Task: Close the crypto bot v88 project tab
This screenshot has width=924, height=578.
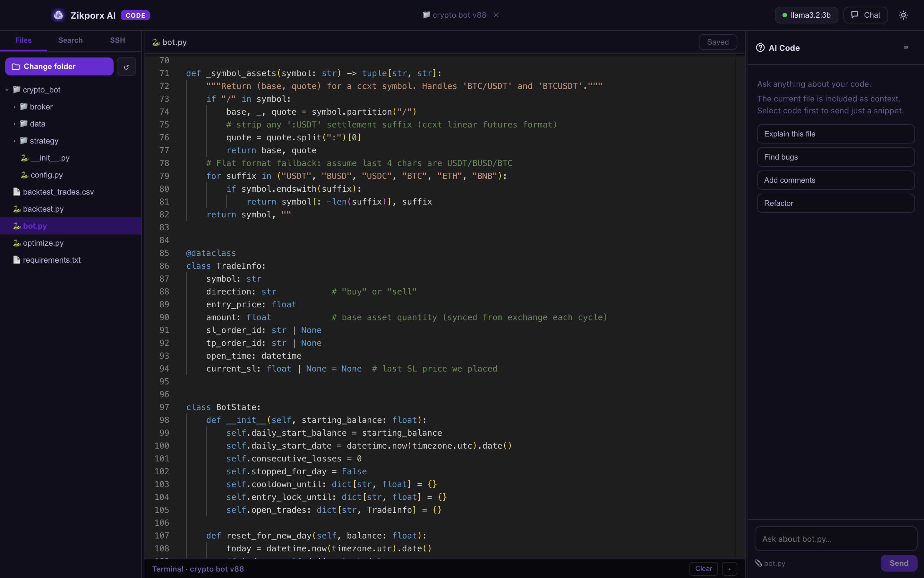Action: point(496,15)
